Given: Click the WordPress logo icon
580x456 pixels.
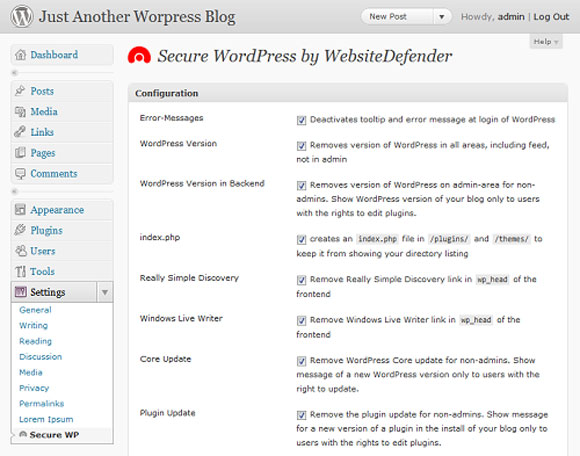Looking at the screenshot, I should (22, 16).
